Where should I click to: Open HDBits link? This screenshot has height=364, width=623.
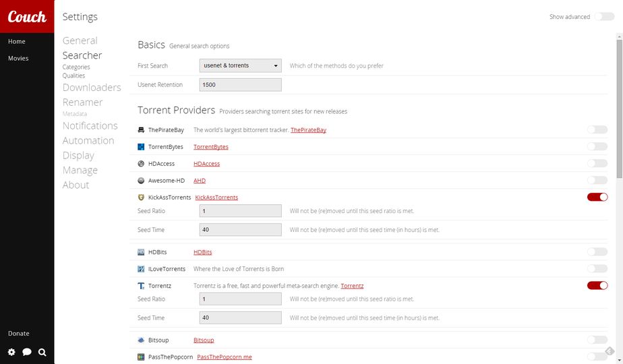point(203,252)
